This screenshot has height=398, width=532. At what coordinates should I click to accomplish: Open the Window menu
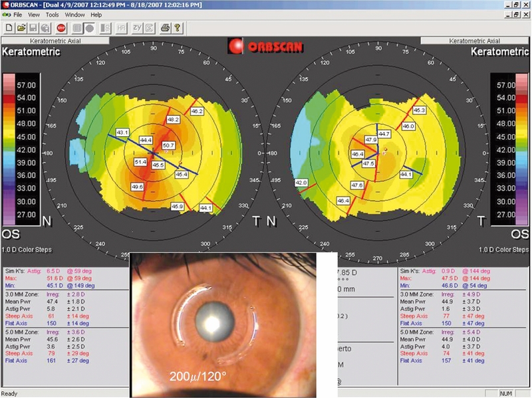pos(74,14)
